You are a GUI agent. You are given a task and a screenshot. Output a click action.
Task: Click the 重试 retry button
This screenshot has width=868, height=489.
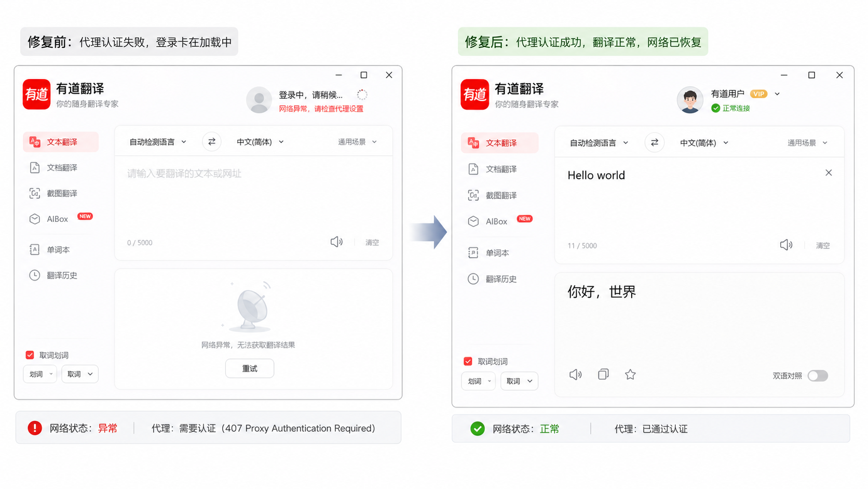[x=250, y=368]
